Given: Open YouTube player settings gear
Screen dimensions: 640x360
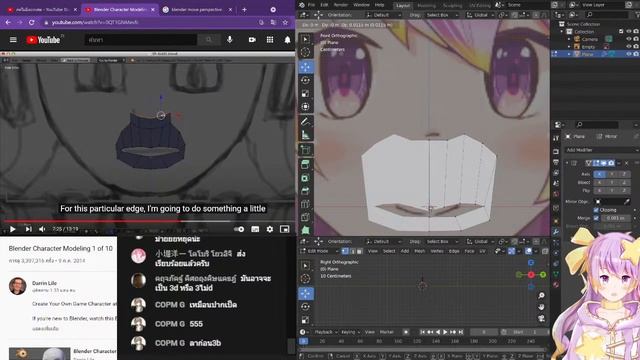Looking at the screenshot, I should pyautogui.click(x=270, y=229).
